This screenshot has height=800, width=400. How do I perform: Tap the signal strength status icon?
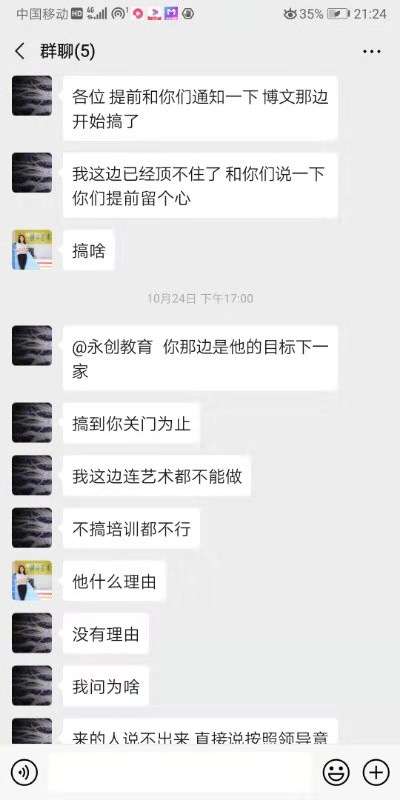coord(97,14)
